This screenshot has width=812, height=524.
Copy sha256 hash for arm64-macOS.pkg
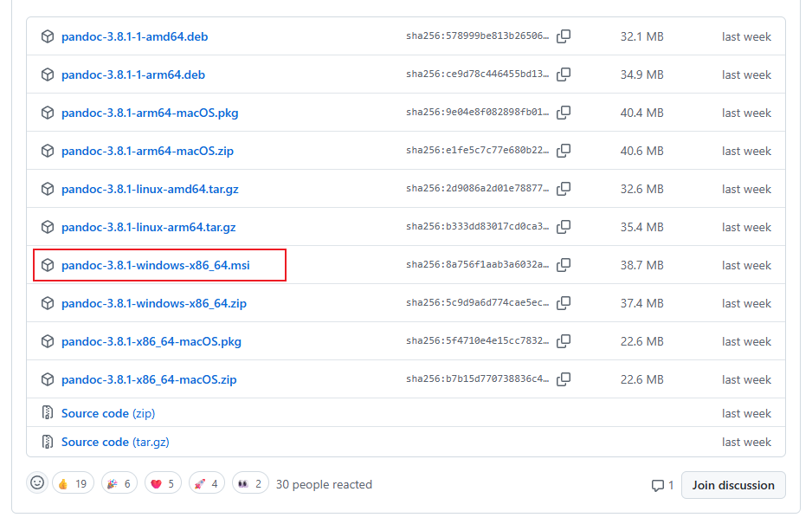pos(564,113)
